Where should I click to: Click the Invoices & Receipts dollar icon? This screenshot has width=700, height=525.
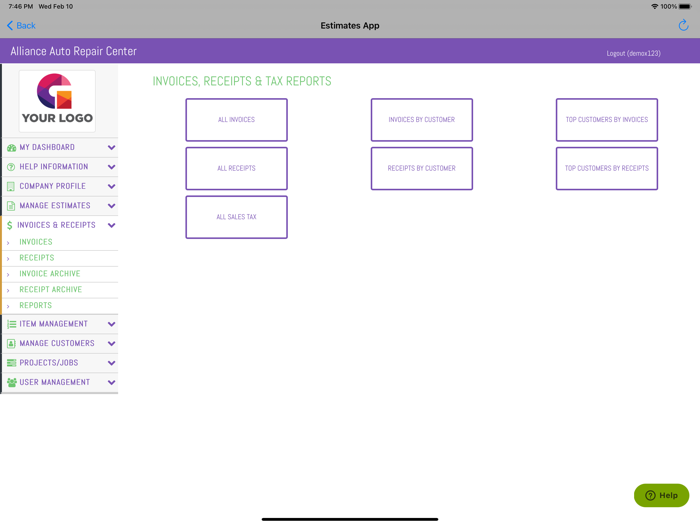click(x=10, y=225)
